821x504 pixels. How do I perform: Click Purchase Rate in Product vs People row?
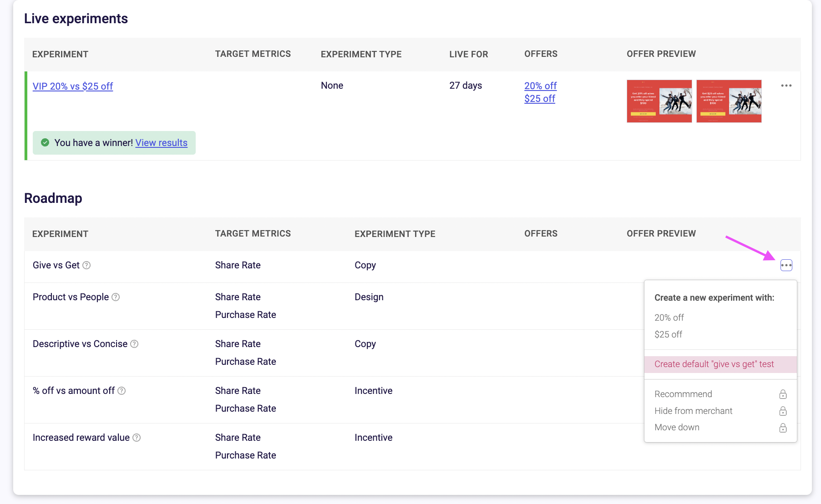click(x=245, y=315)
